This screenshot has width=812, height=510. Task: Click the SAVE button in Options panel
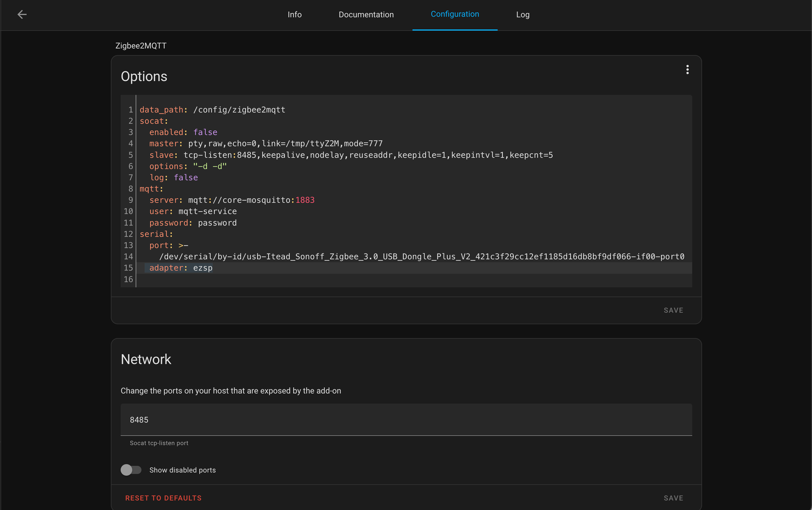(x=673, y=310)
